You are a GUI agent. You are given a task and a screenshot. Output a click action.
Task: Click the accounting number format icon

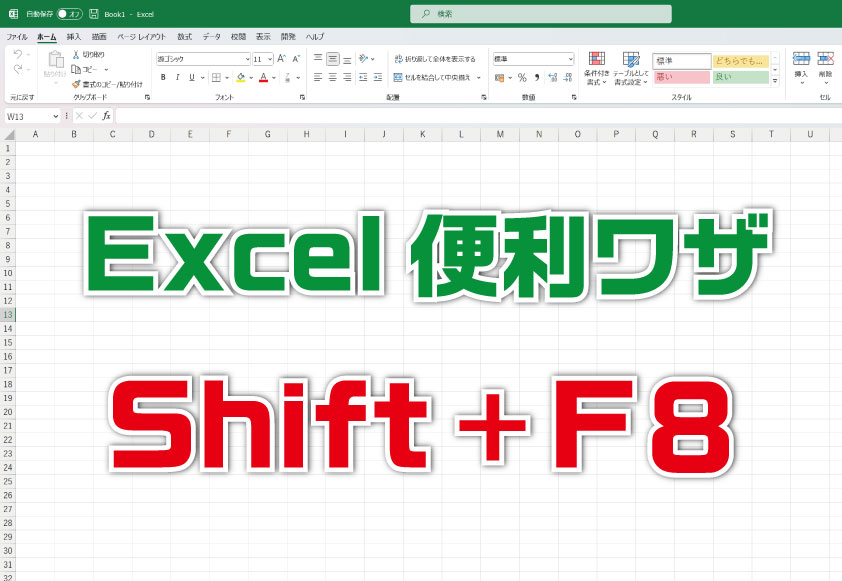pos(499,78)
